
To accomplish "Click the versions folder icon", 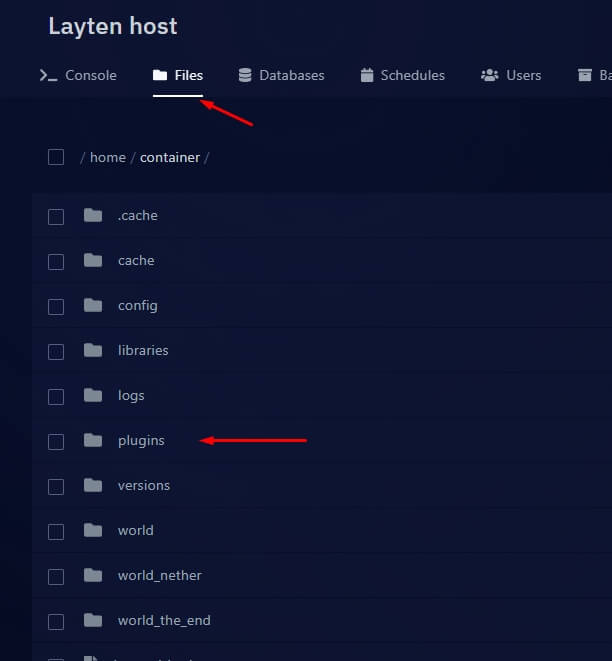I will [93, 485].
